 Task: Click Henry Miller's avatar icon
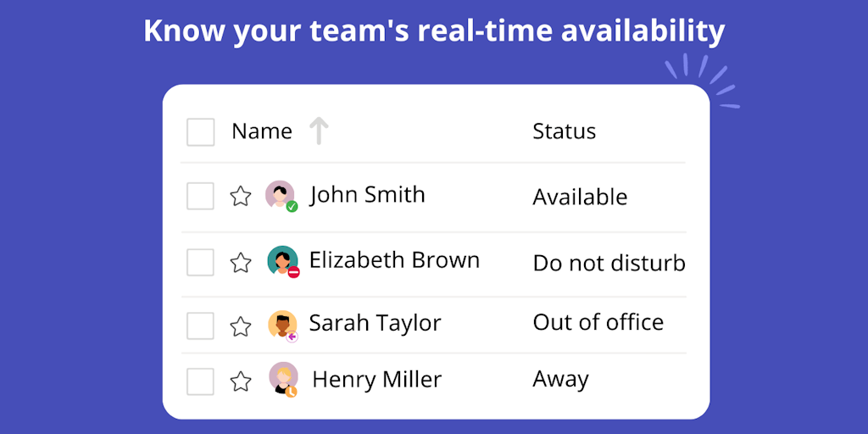tap(283, 378)
